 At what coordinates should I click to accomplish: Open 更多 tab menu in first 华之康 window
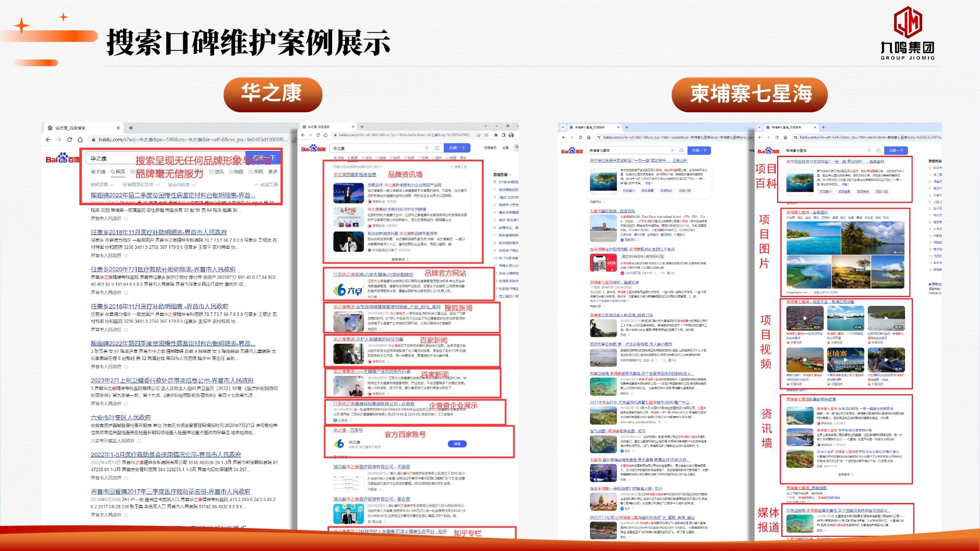click(x=273, y=172)
